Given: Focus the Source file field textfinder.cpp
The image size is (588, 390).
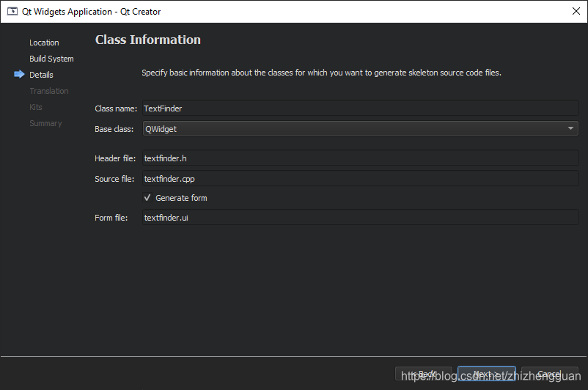Looking at the screenshot, I should pos(361,178).
